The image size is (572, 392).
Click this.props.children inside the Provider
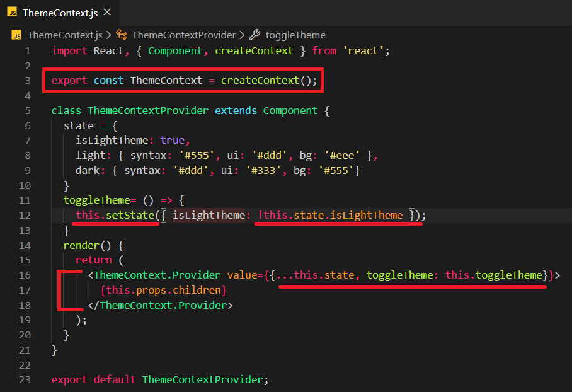[163, 291]
